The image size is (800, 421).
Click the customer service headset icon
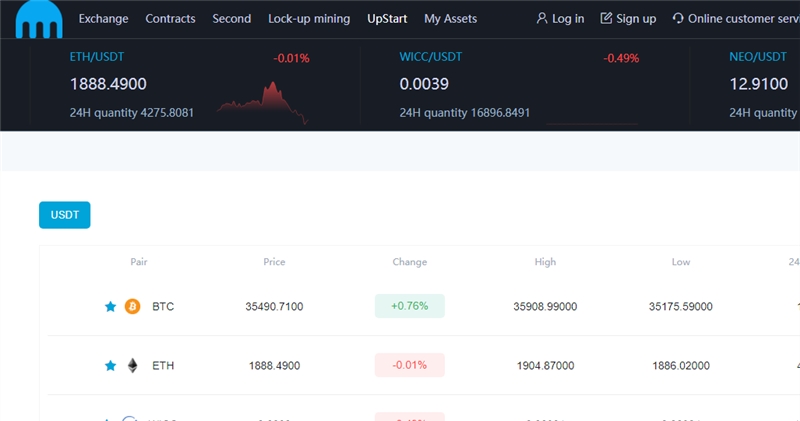(x=679, y=19)
